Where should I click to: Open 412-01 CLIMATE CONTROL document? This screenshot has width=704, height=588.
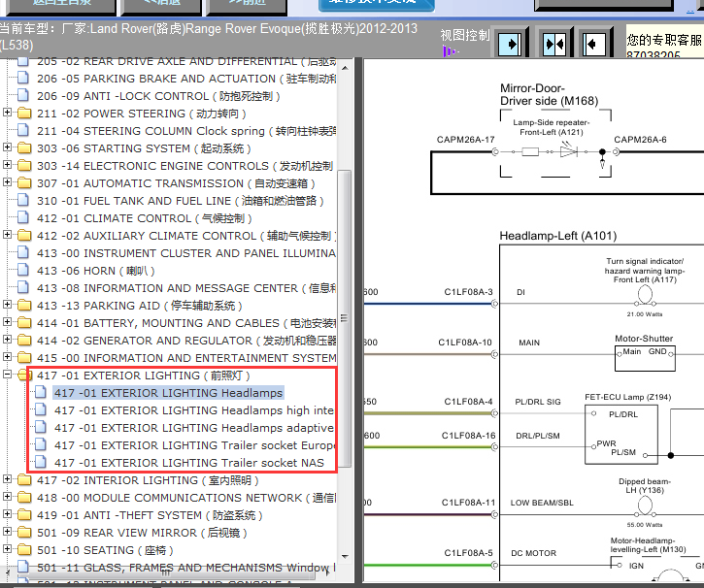point(144,218)
